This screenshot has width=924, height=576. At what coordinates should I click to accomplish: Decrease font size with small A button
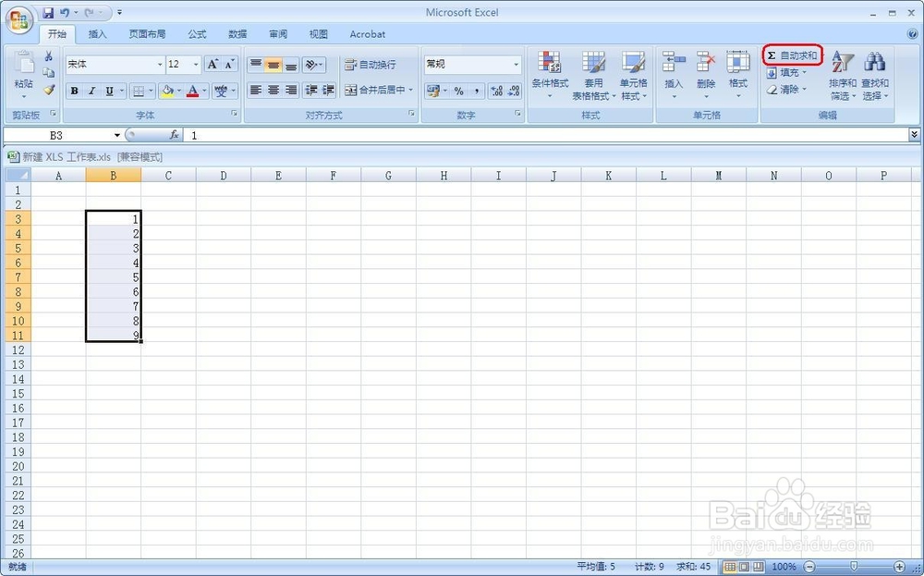[x=229, y=65]
